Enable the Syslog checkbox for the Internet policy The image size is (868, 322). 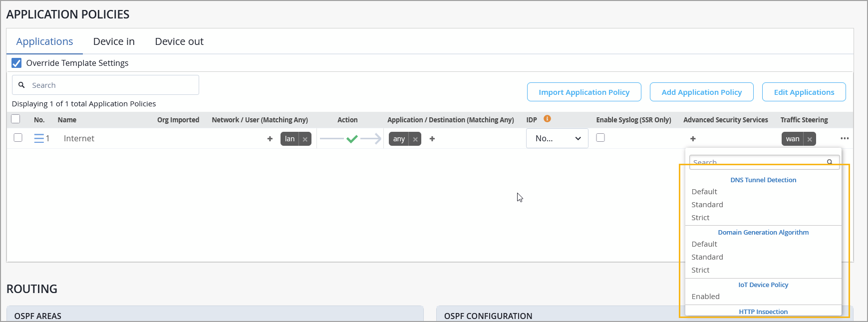[600, 138]
